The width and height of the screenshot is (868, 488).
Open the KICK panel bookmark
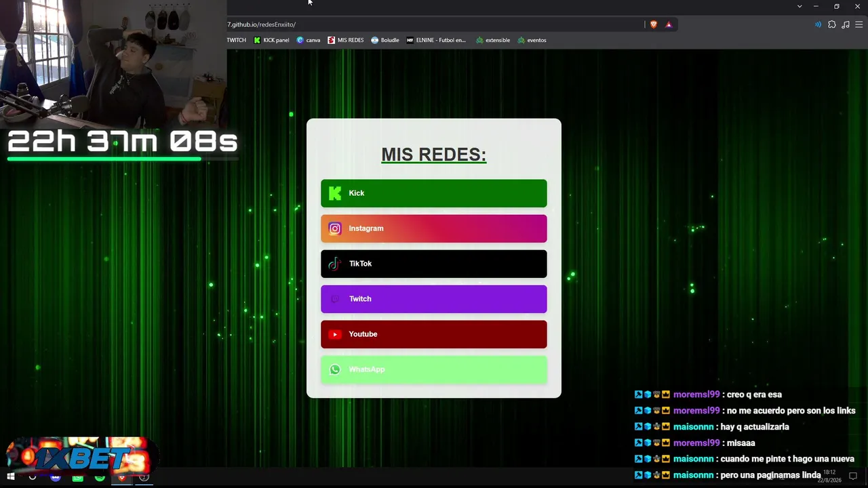[x=271, y=40]
